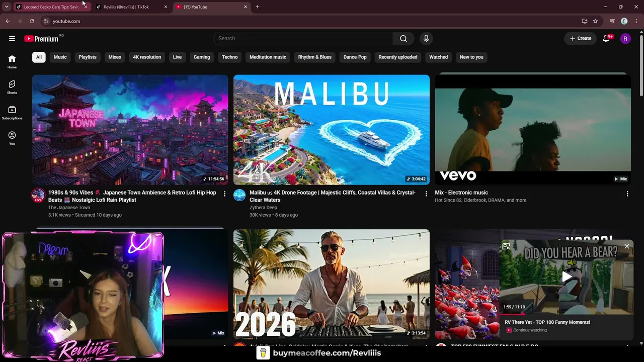Expand the miniplayer to watch page
This screenshot has height=362, width=644.
pyautogui.click(x=506, y=246)
